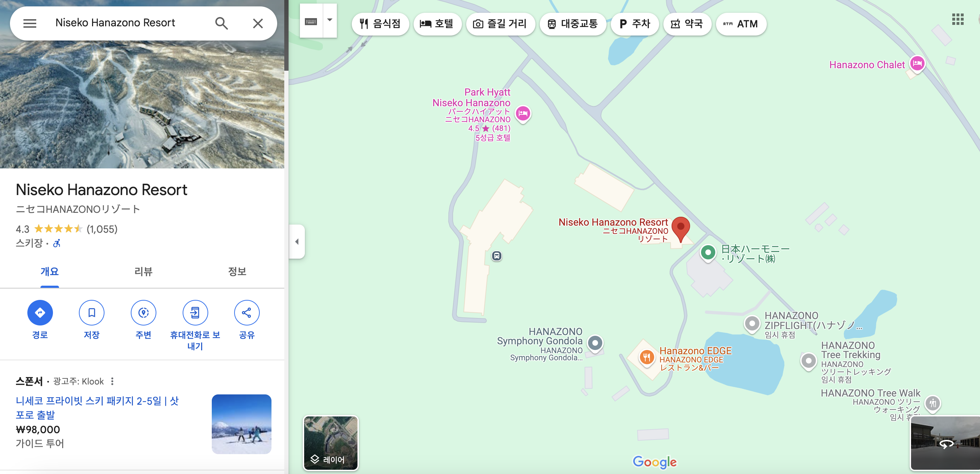
Task: Open Google apps grid icon
Action: (x=958, y=19)
